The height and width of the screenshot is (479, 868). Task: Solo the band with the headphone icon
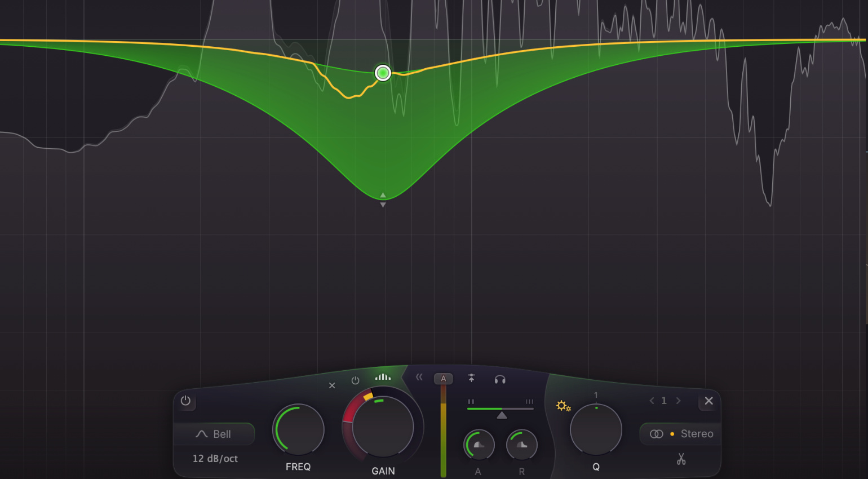(x=499, y=379)
